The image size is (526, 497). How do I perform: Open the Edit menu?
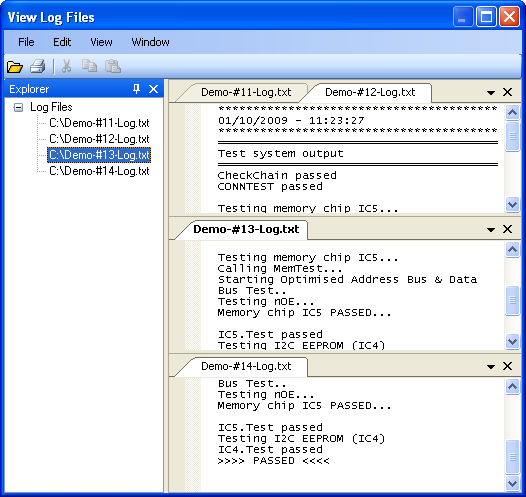62,42
